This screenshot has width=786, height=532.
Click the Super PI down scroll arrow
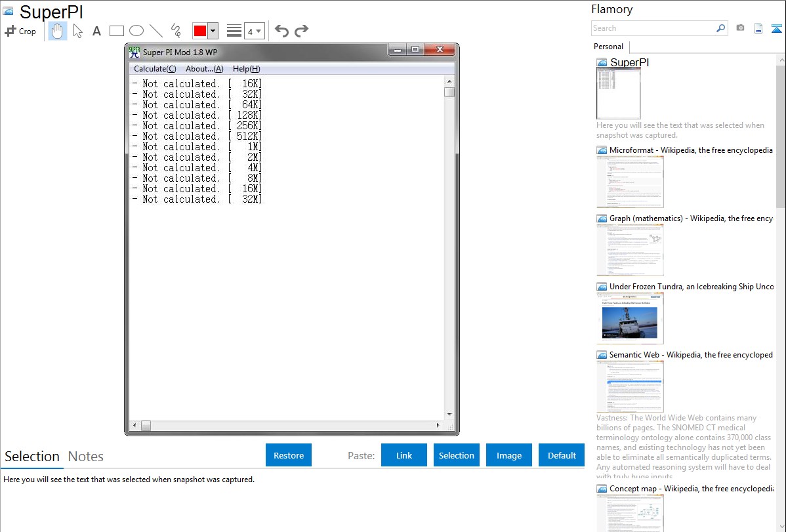tap(449, 414)
